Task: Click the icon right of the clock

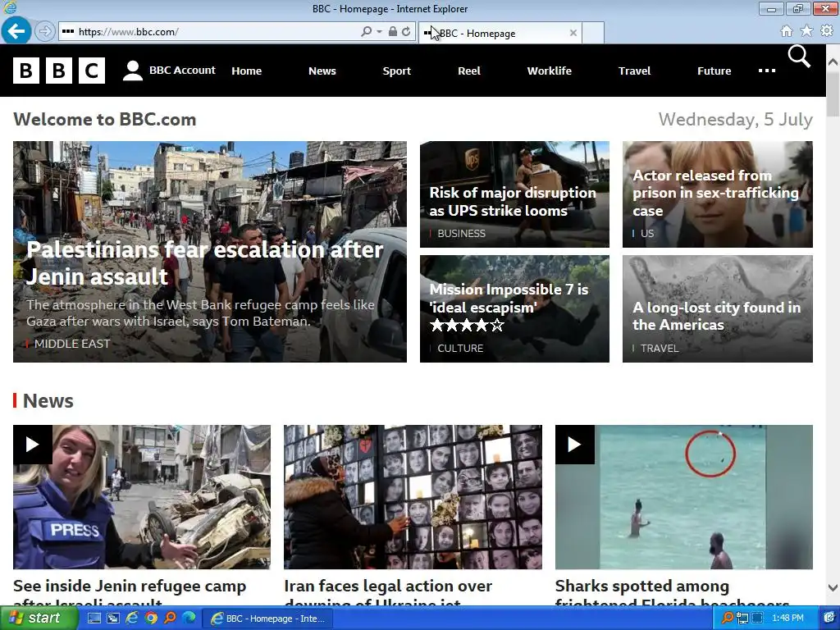Action: click(x=829, y=619)
